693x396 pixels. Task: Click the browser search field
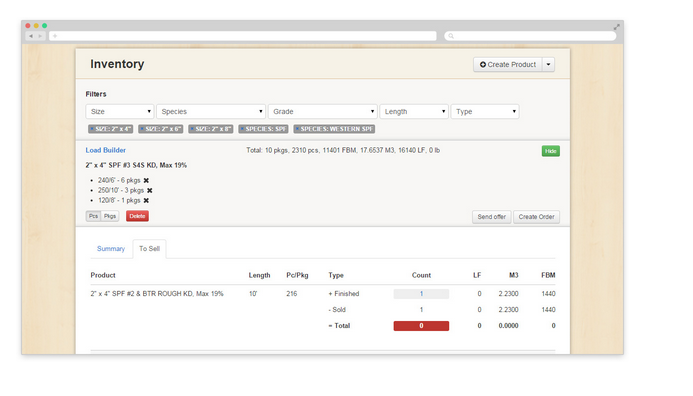tap(530, 36)
